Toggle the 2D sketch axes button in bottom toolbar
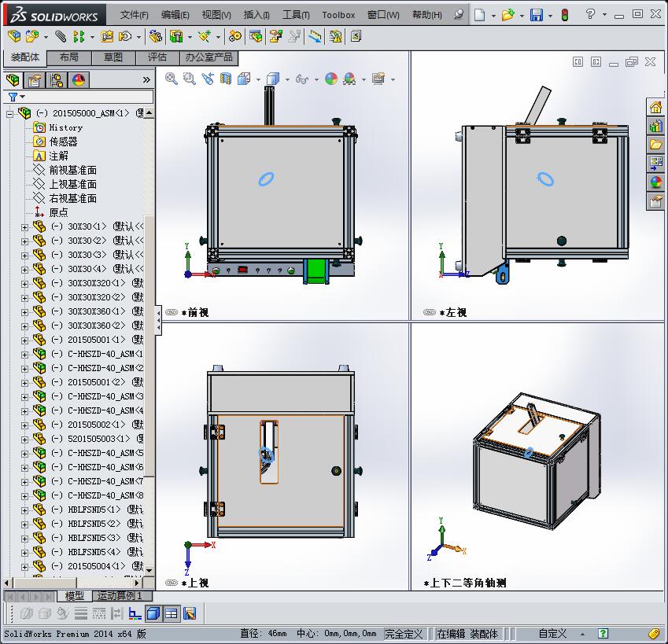The height and width of the screenshot is (644, 668). coord(135,613)
